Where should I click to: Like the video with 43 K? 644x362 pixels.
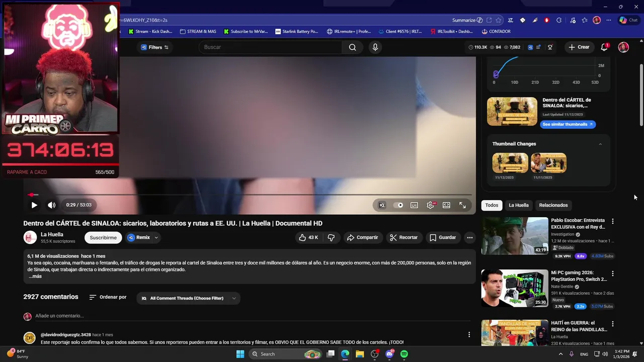coord(308,237)
